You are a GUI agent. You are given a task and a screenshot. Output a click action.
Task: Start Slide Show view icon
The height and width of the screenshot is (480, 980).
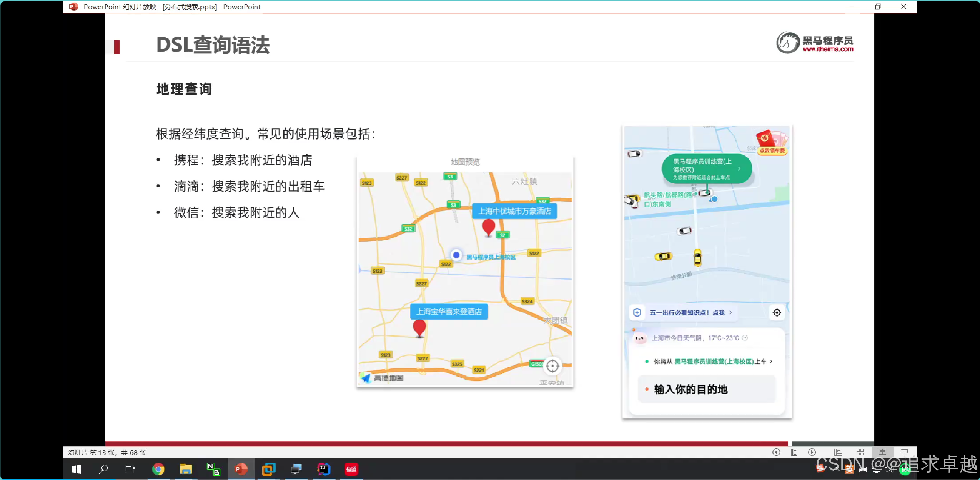pyautogui.click(x=905, y=452)
